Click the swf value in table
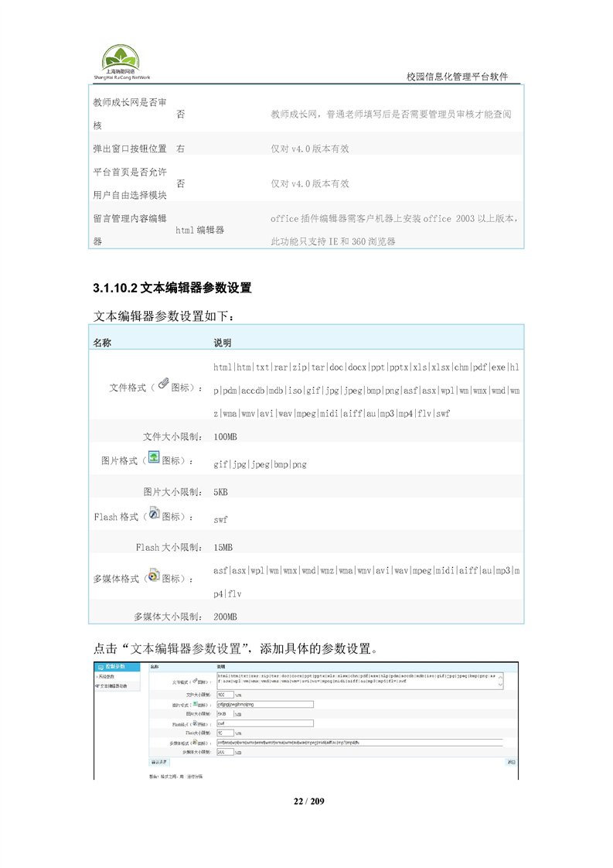The height and width of the screenshot is (868, 613). (x=220, y=520)
